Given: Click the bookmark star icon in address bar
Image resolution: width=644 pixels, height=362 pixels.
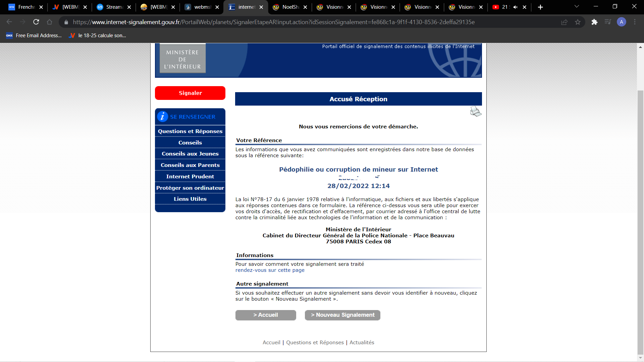Looking at the screenshot, I should 578,22.
